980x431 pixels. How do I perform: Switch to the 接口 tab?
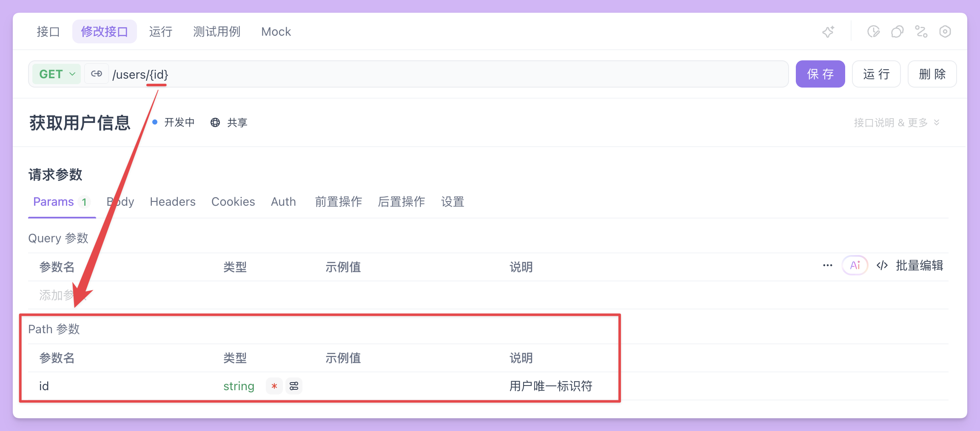(x=48, y=31)
